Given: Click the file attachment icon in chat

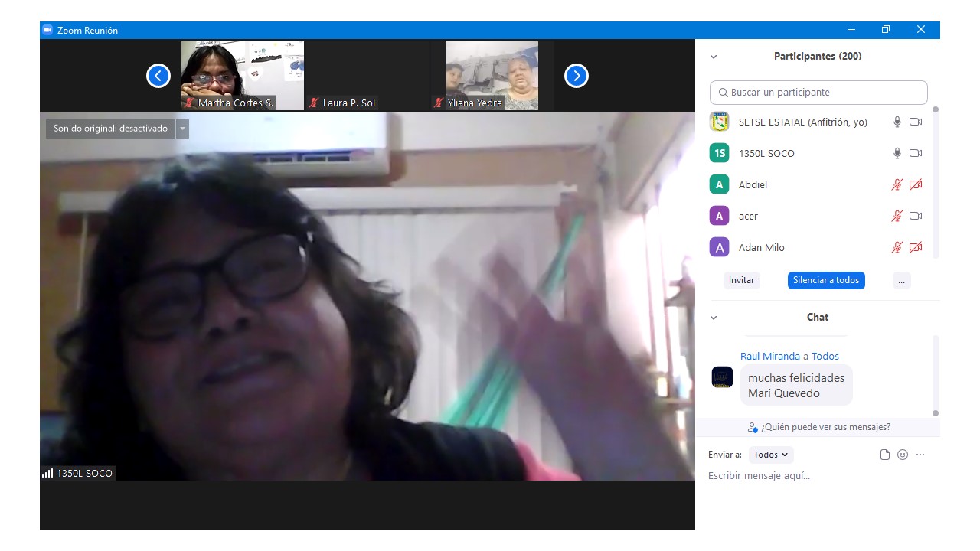Looking at the screenshot, I should tap(885, 455).
